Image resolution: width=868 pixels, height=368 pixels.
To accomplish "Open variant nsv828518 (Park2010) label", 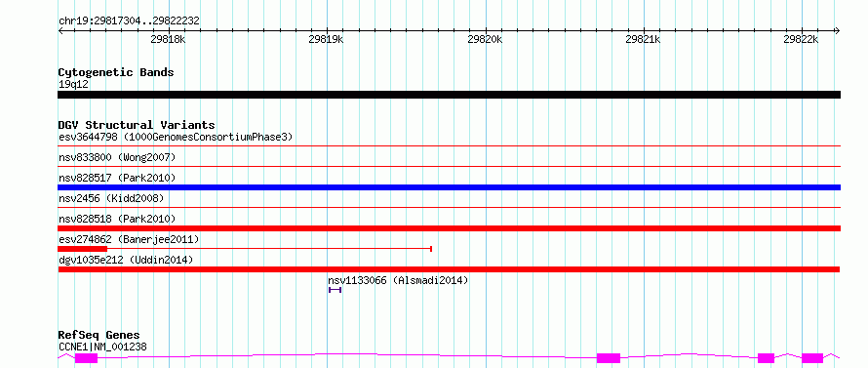I will (117, 219).
